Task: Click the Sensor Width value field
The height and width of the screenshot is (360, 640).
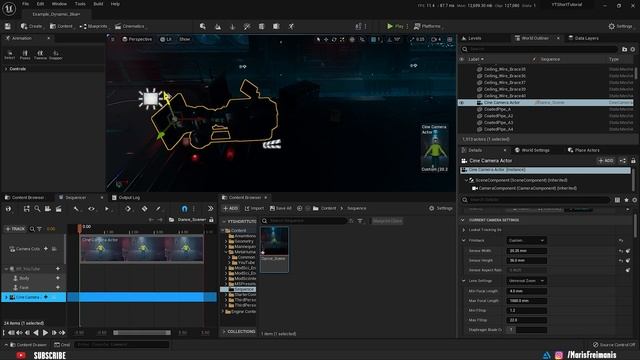Action: pyautogui.click(x=526, y=251)
